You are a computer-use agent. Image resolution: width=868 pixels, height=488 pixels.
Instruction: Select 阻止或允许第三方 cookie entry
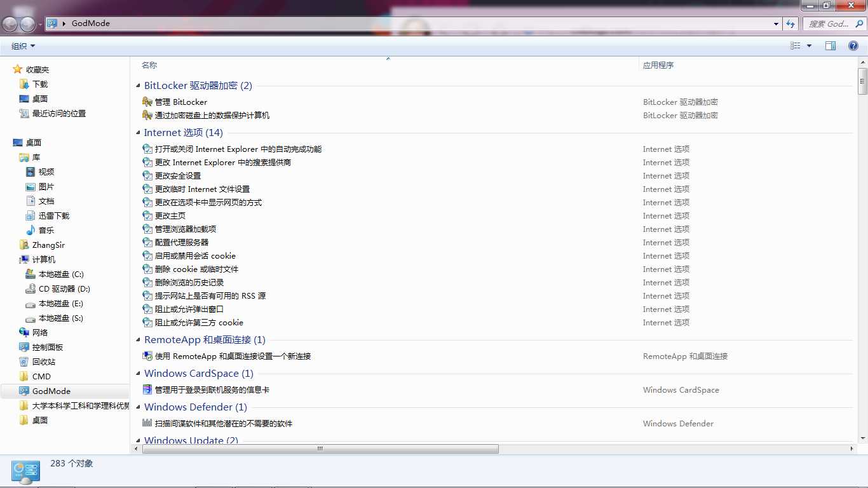(199, 322)
